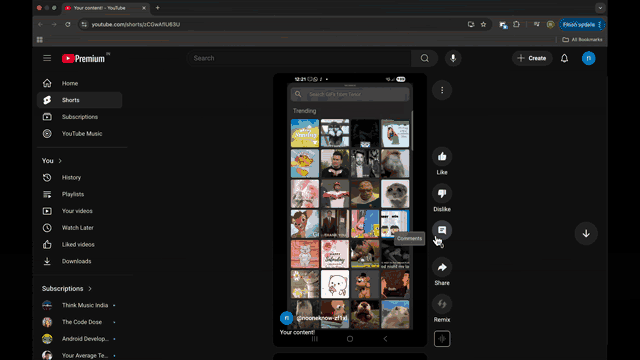This screenshot has width=640, height=360.
Task: Open the tab search dropdown
Action: (600, 8)
